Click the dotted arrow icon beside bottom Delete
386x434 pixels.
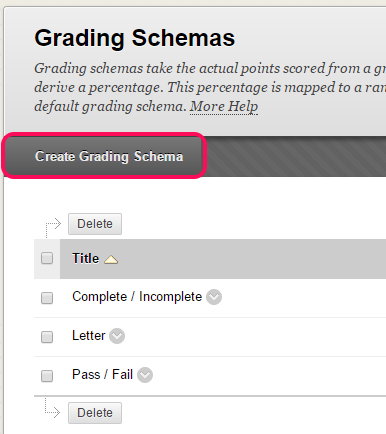click(53, 408)
